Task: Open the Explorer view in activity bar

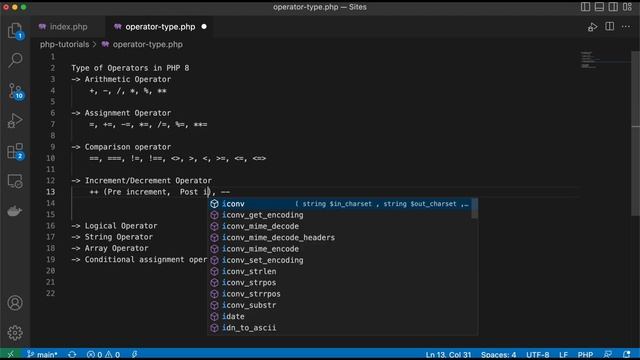Action: 15,31
